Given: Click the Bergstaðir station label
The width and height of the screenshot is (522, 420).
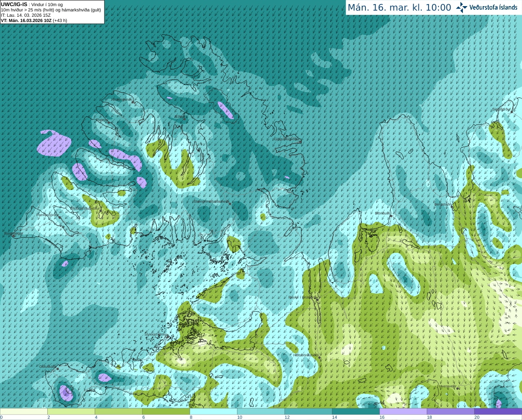Looking at the screenshot, I should 443,204.
